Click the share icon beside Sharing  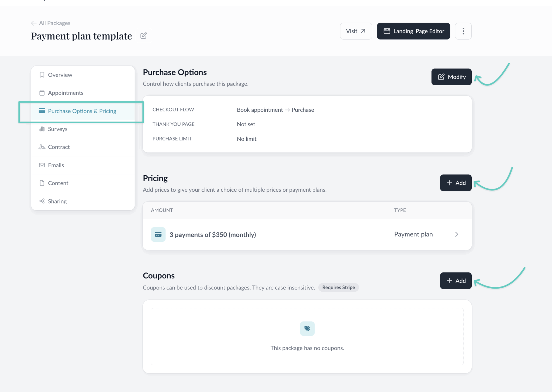42,201
